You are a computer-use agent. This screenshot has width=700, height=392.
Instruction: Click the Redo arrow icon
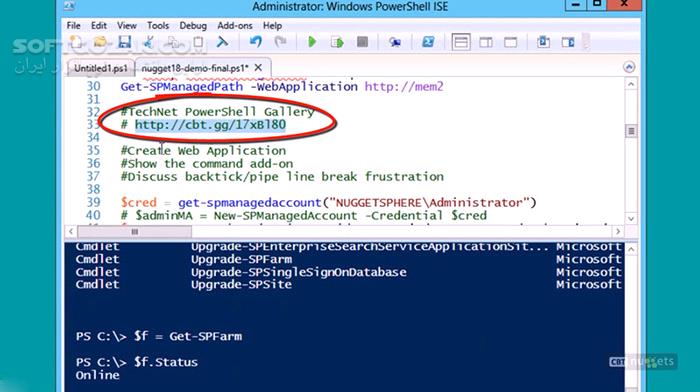(x=280, y=42)
